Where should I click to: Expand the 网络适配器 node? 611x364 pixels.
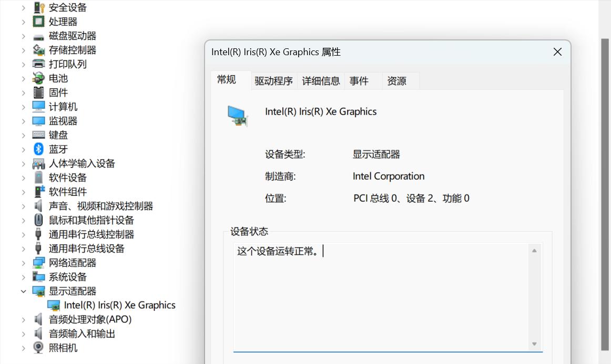(x=23, y=263)
